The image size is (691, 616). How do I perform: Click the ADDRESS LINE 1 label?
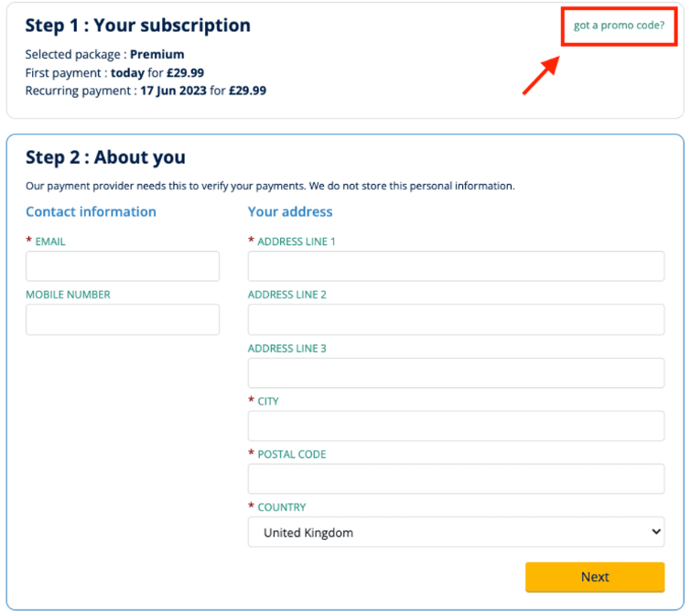tap(297, 242)
